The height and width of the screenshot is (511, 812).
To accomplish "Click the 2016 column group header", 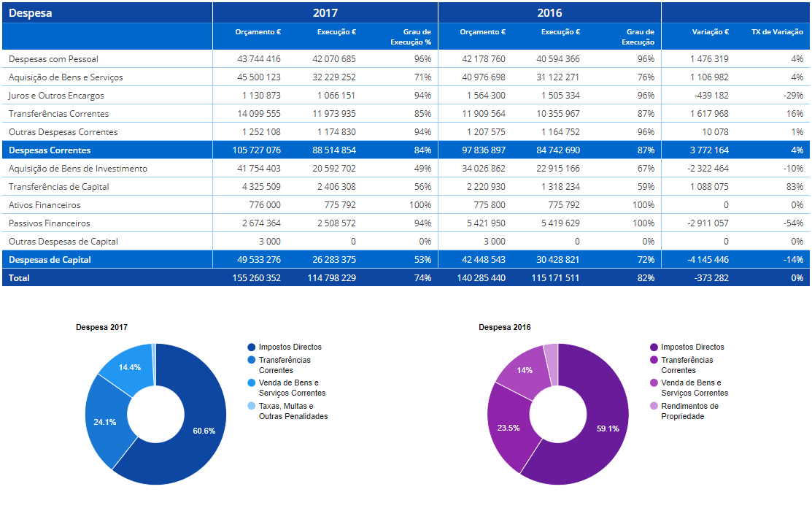I will click(x=549, y=13).
